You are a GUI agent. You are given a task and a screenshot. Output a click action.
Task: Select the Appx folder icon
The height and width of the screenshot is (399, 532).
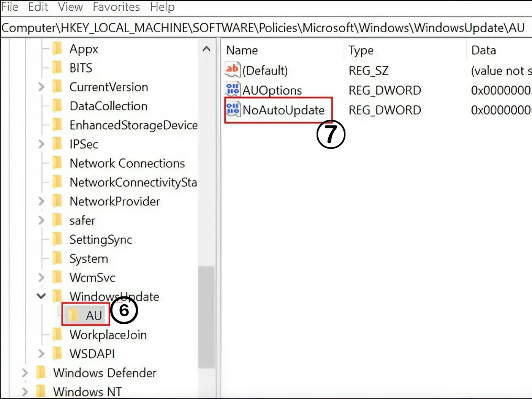pyautogui.click(x=57, y=49)
